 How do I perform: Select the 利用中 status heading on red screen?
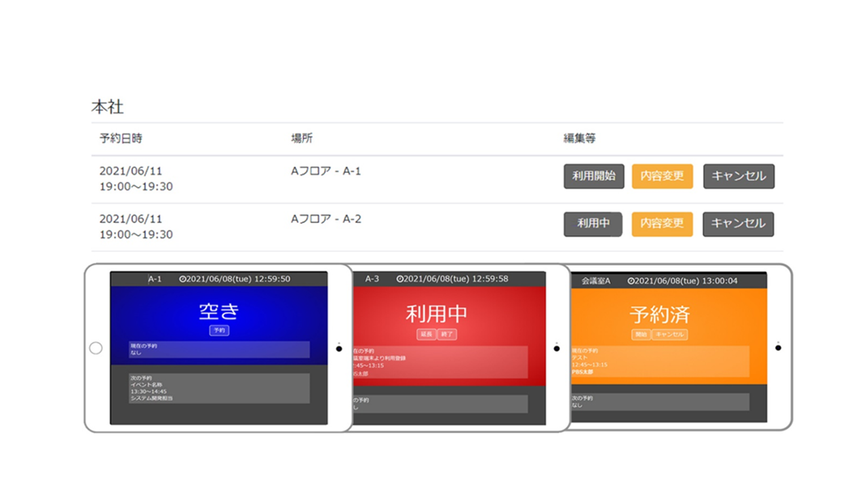point(437,314)
